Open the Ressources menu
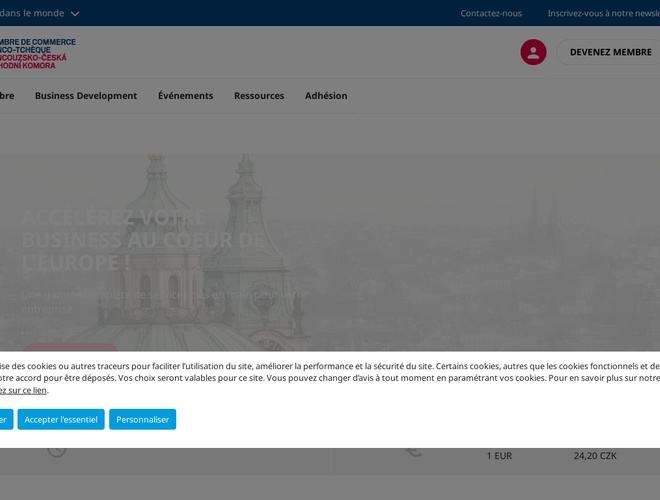 (259, 96)
